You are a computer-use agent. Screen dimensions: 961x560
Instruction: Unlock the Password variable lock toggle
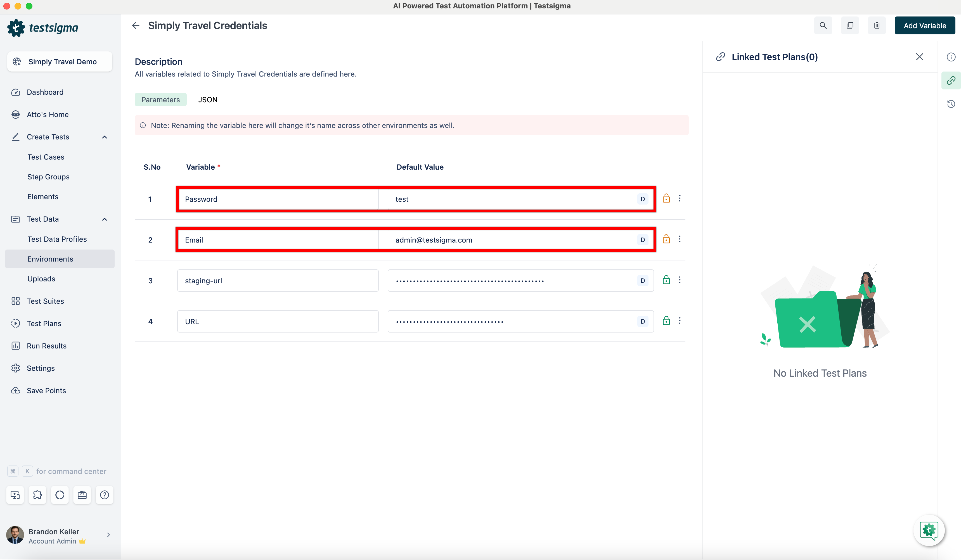click(x=666, y=198)
